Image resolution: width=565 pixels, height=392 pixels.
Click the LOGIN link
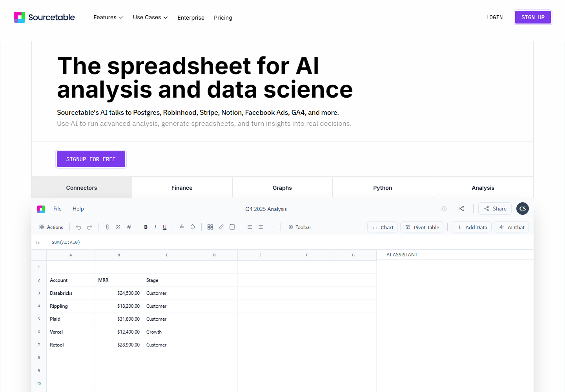click(494, 18)
